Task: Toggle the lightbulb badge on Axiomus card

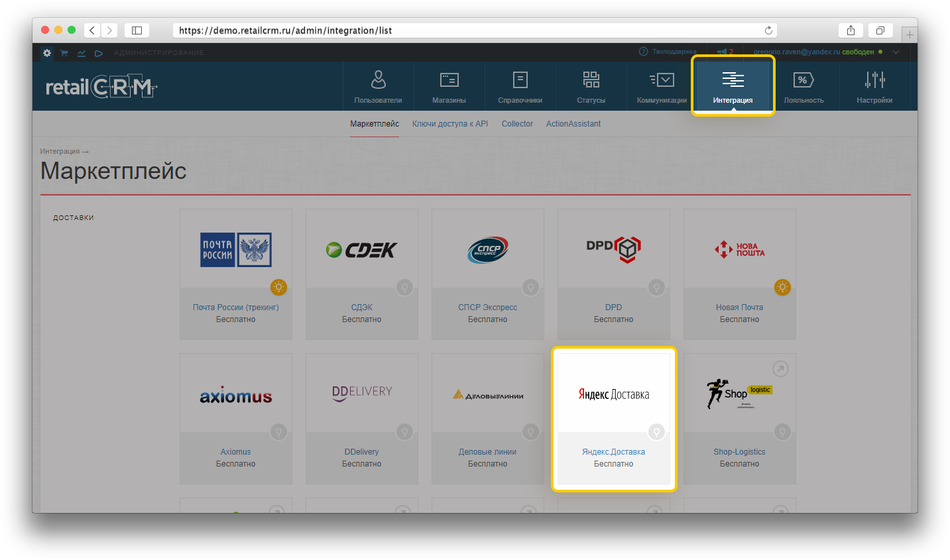Action: pos(278,432)
